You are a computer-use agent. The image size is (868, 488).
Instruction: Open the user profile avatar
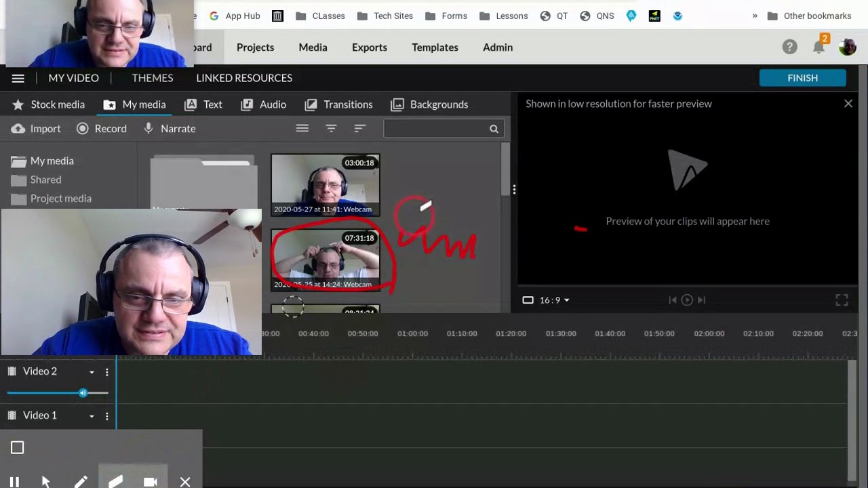[x=848, y=47]
